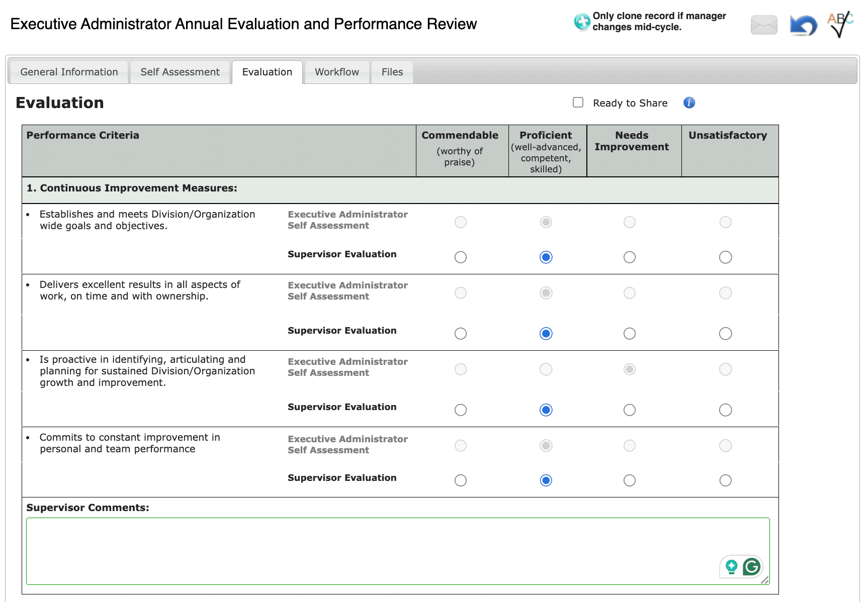This screenshot has width=868, height=602.
Task: Select Proficient for 'Is proactive' supervisor evaluation
Action: [546, 410]
